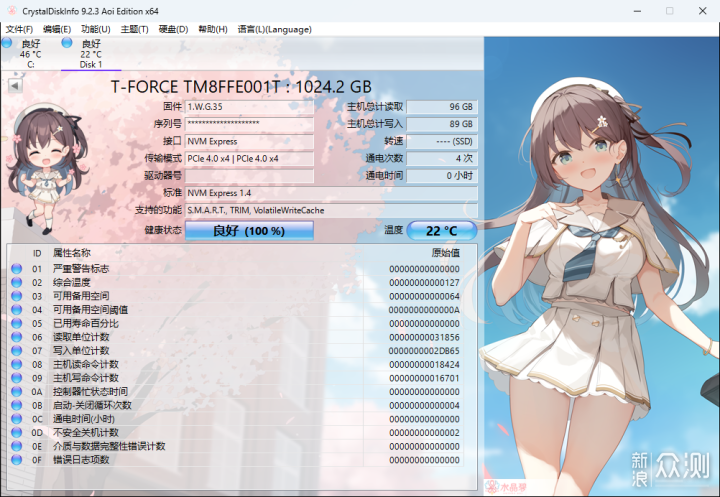Click the status orb for attribute 0F
This screenshot has width=720, height=497.
pyautogui.click(x=17, y=460)
